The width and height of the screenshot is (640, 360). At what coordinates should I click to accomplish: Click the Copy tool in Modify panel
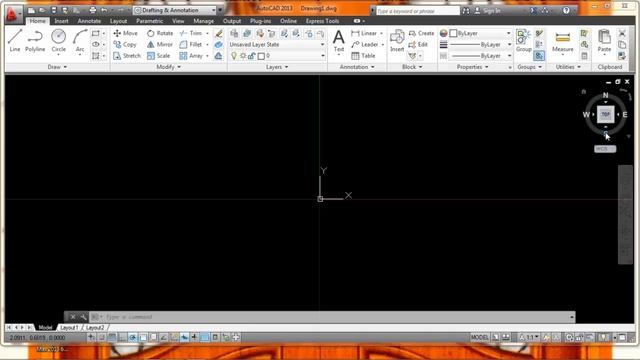125,44
